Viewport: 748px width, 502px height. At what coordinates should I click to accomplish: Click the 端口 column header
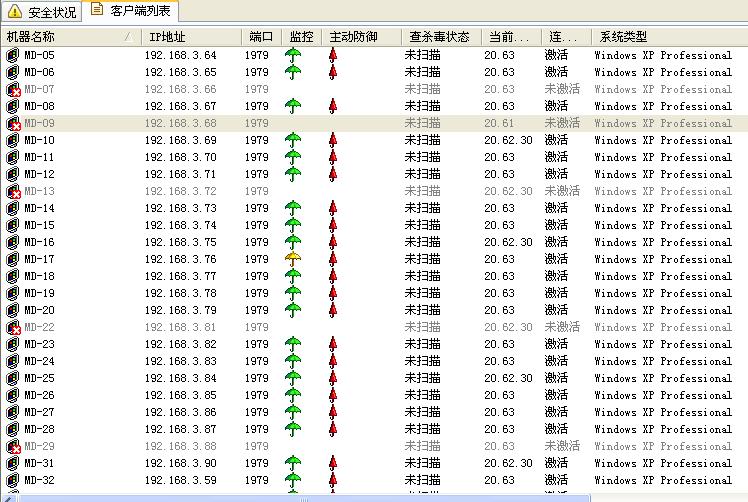pos(261,37)
